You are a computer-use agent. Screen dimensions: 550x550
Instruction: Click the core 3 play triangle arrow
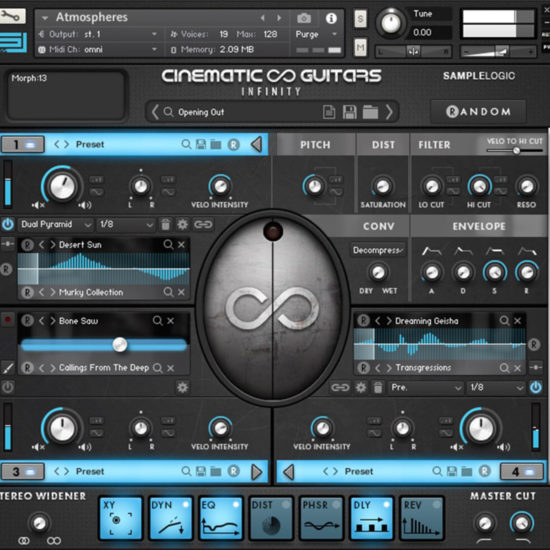[x=257, y=472]
